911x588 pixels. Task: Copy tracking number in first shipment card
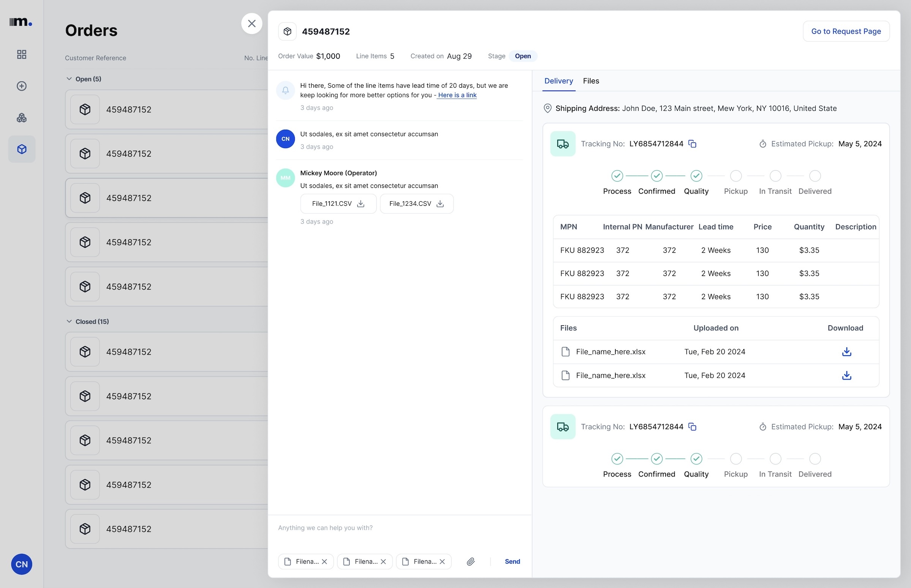click(x=692, y=144)
